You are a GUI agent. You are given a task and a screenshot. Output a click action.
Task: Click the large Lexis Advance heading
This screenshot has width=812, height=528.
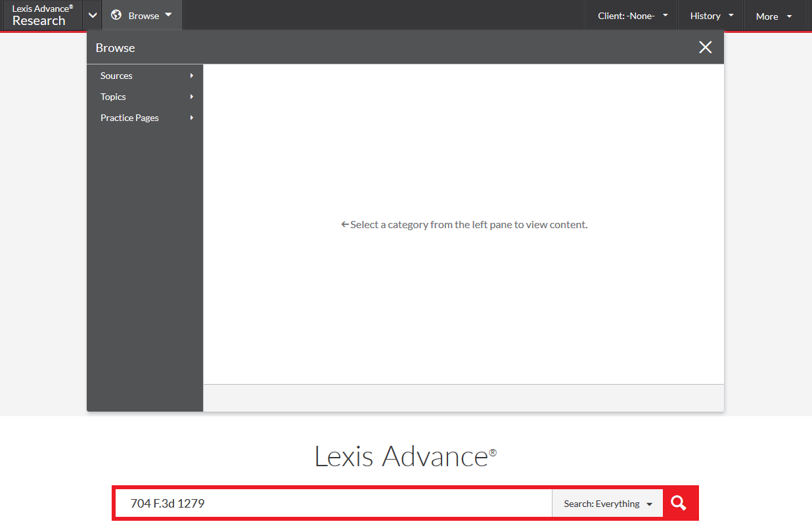(x=405, y=456)
